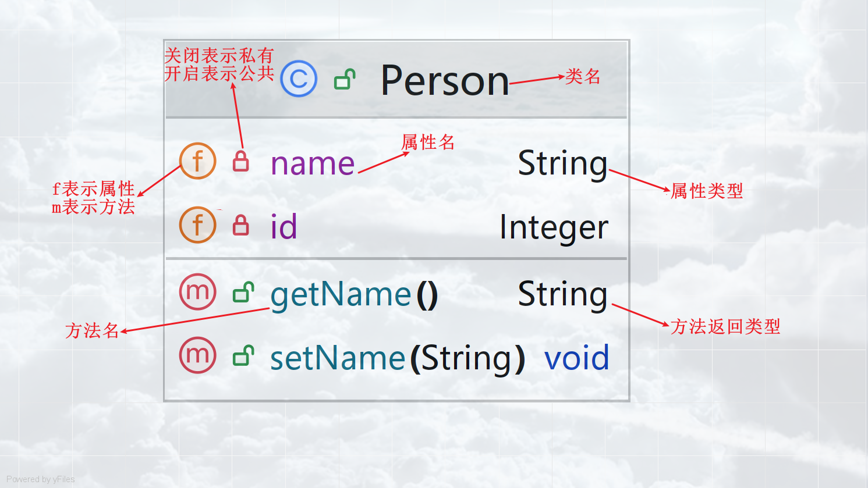The width and height of the screenshot is (868, 488).
Task: Select the name field label
Action: (x=313, y=163)
